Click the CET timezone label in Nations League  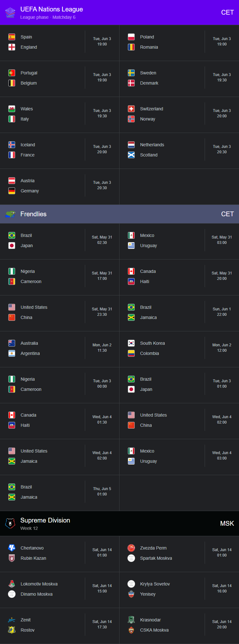(x=228, y=12)
